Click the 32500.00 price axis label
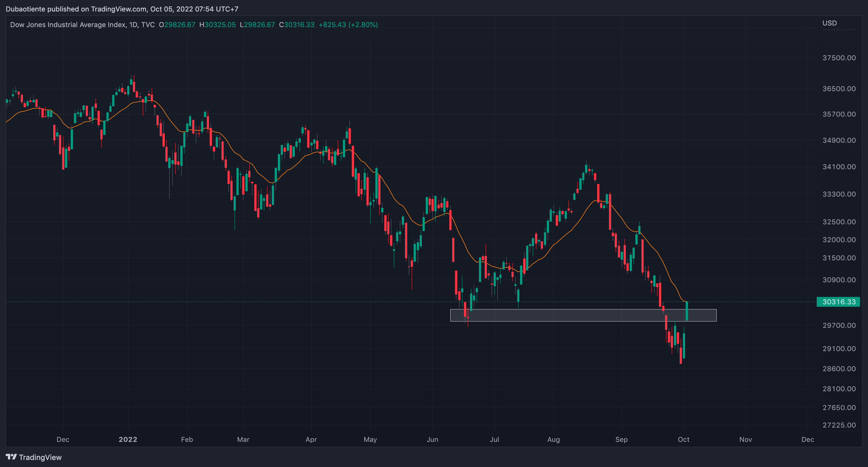Viewport: 868px width, 467px height. click(x=839, y=222)
